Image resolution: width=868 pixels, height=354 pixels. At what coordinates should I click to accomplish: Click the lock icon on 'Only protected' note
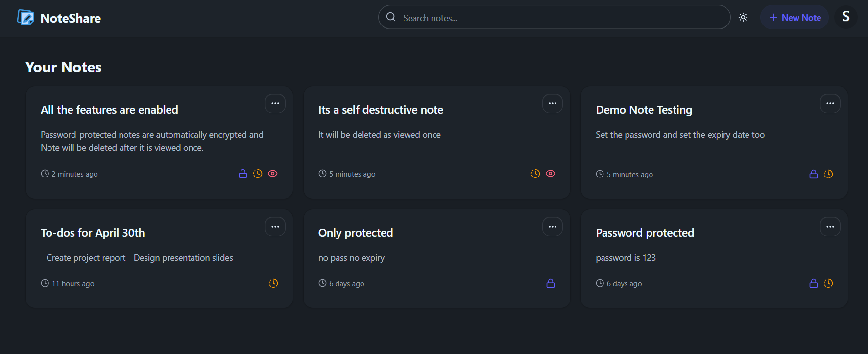point(551,283)
